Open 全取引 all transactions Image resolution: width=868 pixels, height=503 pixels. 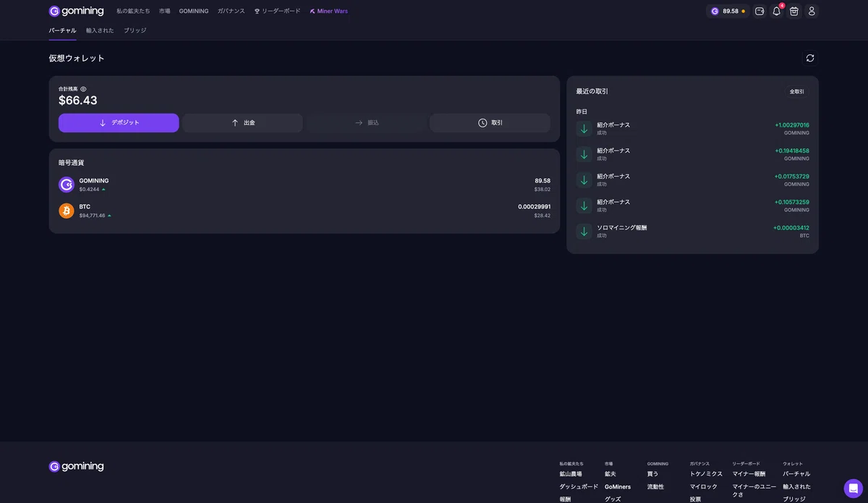tap(797, 92)
